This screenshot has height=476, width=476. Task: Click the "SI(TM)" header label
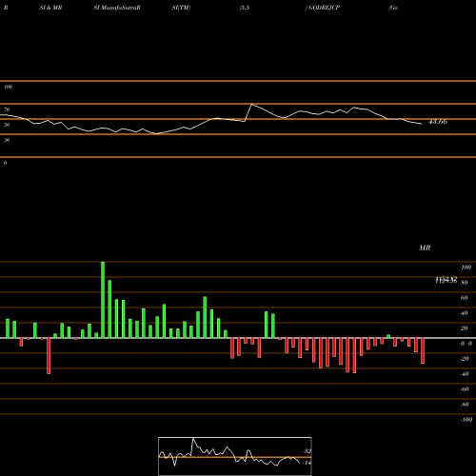pos(181,8)
